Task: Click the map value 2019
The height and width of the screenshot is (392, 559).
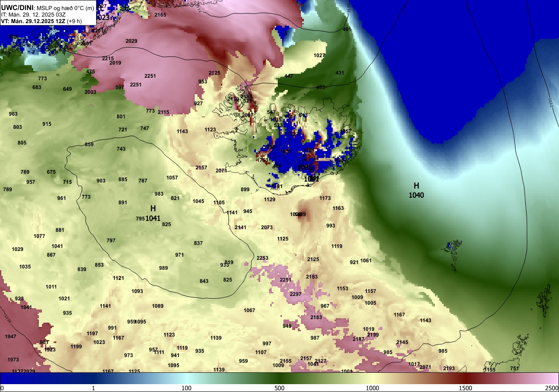Action: [115, 63]
